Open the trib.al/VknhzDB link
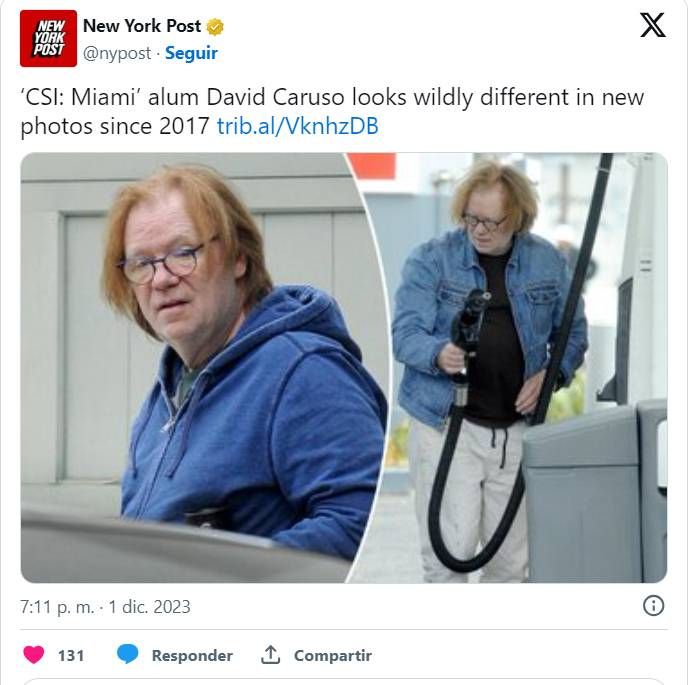 pyautogui.click(x=297, y=126)
